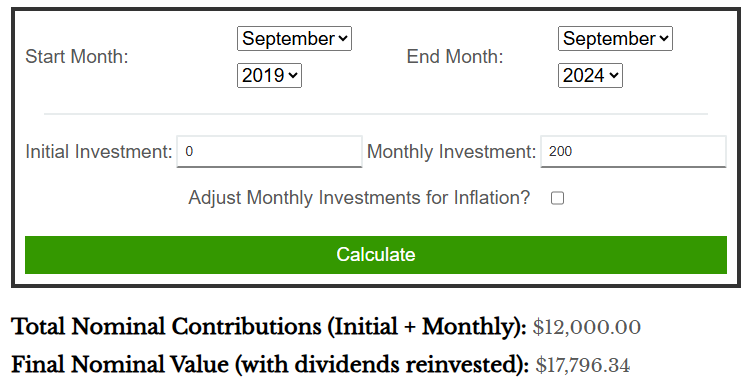Click the "Monthly Investment:" label

point(451,151)
